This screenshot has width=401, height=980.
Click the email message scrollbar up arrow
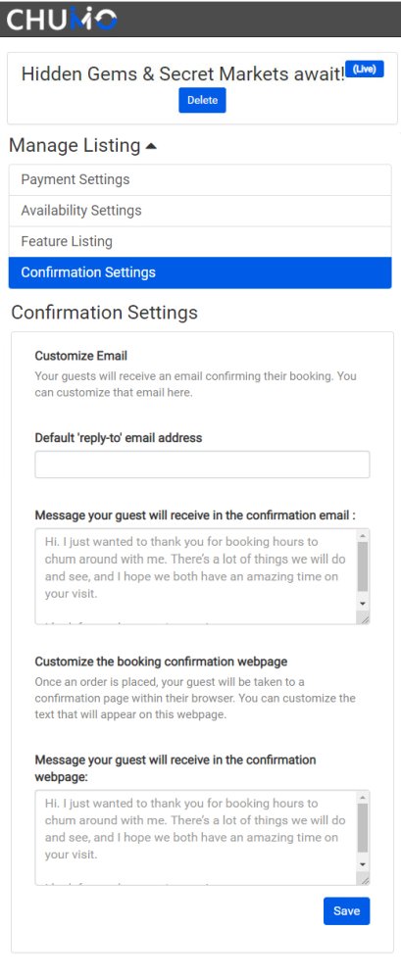click(363, 536)
